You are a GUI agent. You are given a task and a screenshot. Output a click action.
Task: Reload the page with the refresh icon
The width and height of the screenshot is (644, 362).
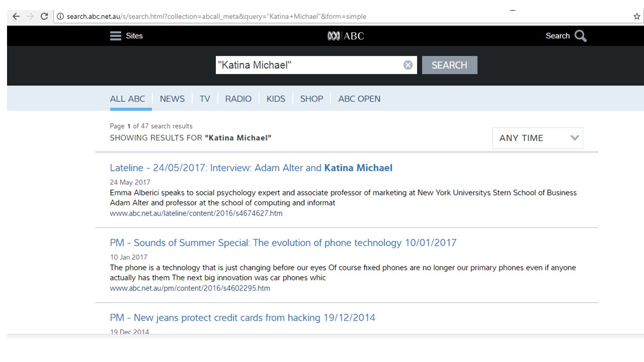pyautogui.click(x=44, y=16)
